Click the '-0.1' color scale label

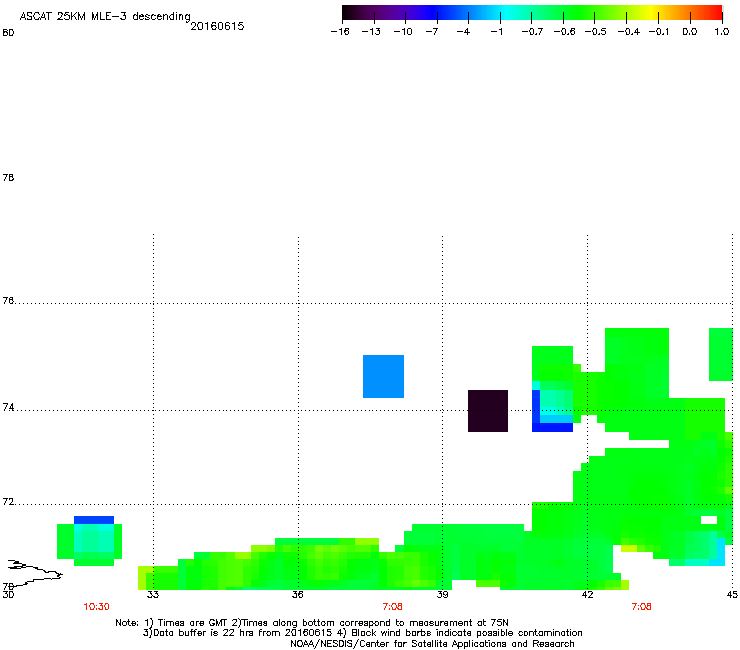(x=659, y=32)
